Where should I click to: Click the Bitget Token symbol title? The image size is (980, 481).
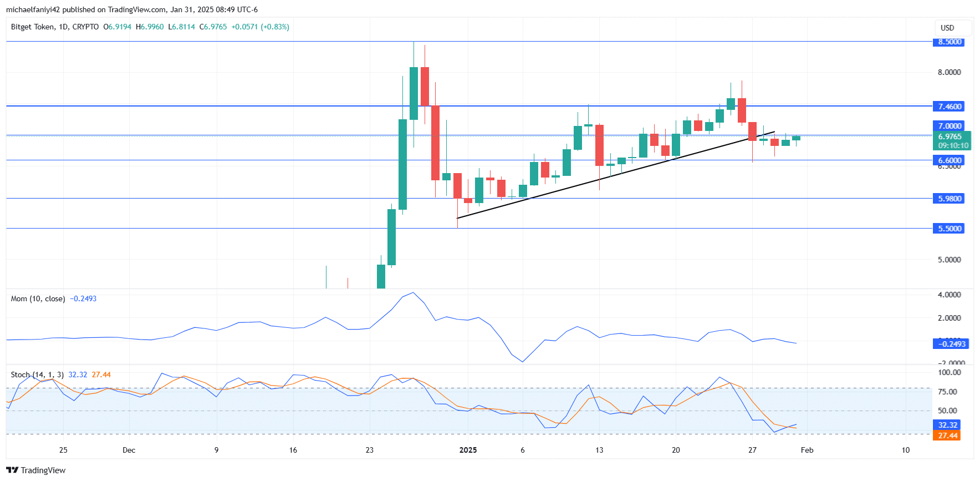coord(55,27)
